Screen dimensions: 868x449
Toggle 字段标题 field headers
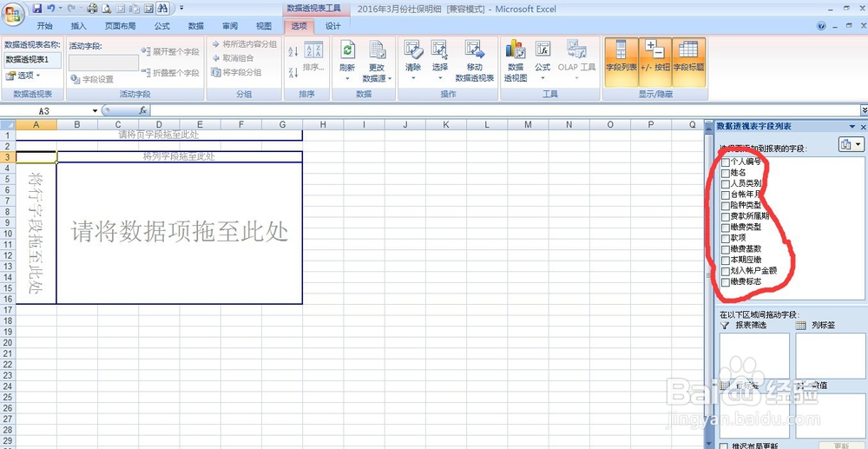tap(688, 62)
